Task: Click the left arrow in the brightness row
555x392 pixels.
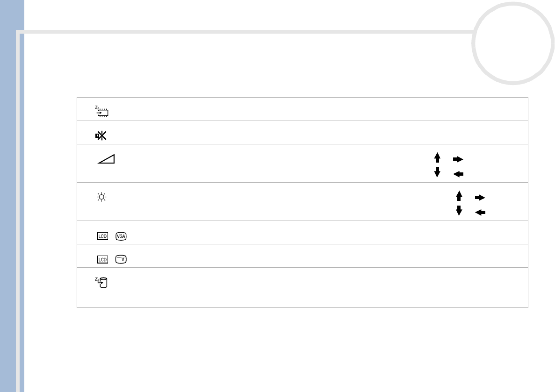Action: click(480, 213)
